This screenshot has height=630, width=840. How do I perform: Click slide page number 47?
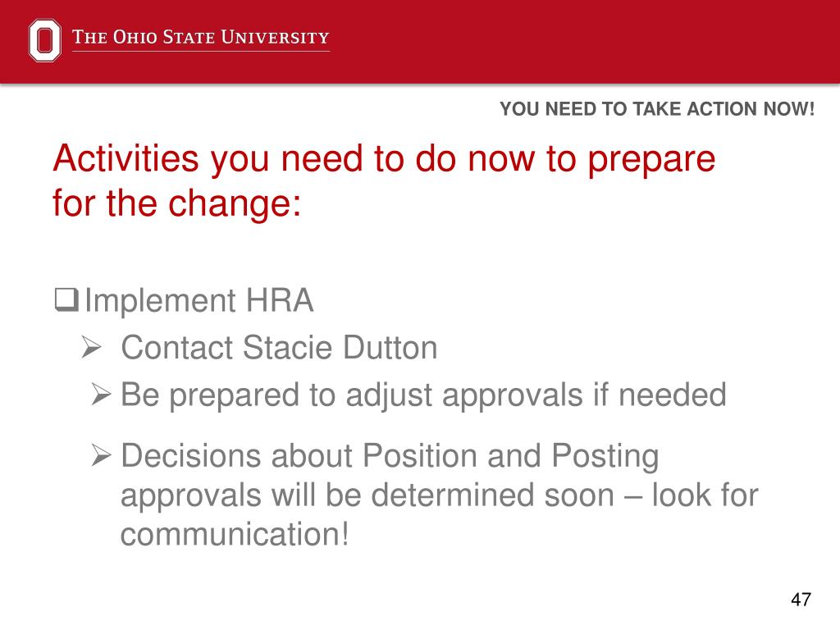click(x=801, y=599)
